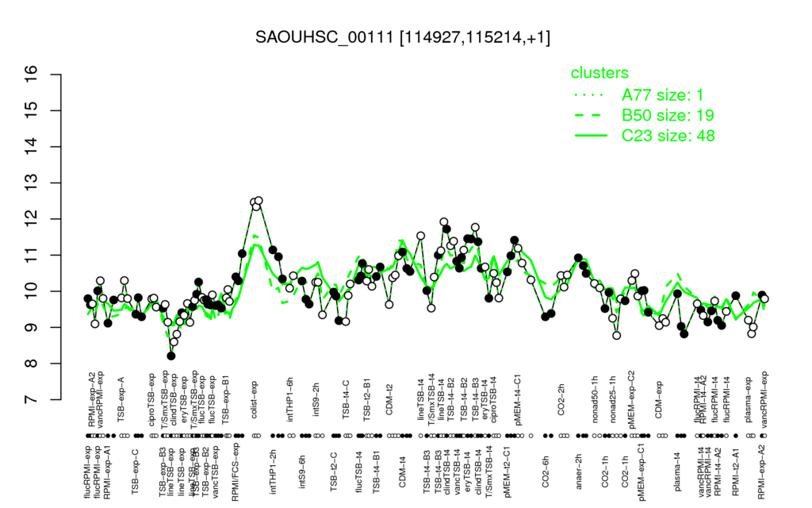This screenshot has width=812, height=508.
Task: Click the 'TSB-t4-C' x-axis label
Action: [x=347, y=399]
